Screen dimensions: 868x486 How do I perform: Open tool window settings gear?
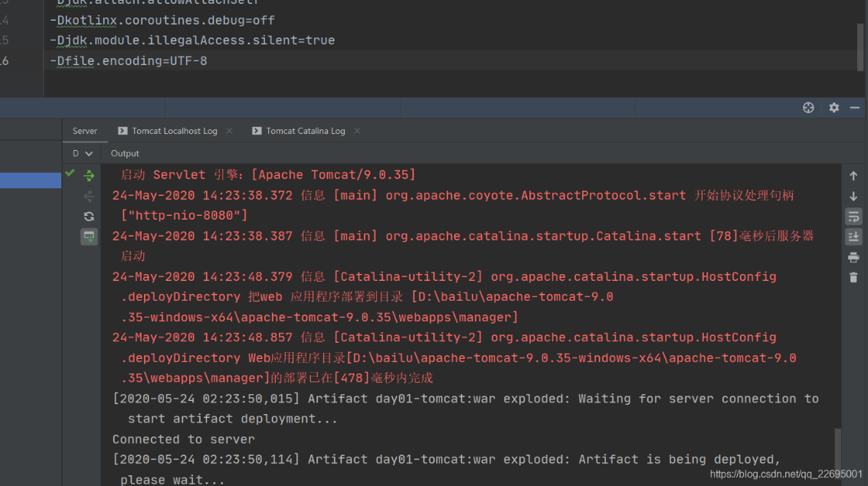pyautogui.click(x=834, y=108)
